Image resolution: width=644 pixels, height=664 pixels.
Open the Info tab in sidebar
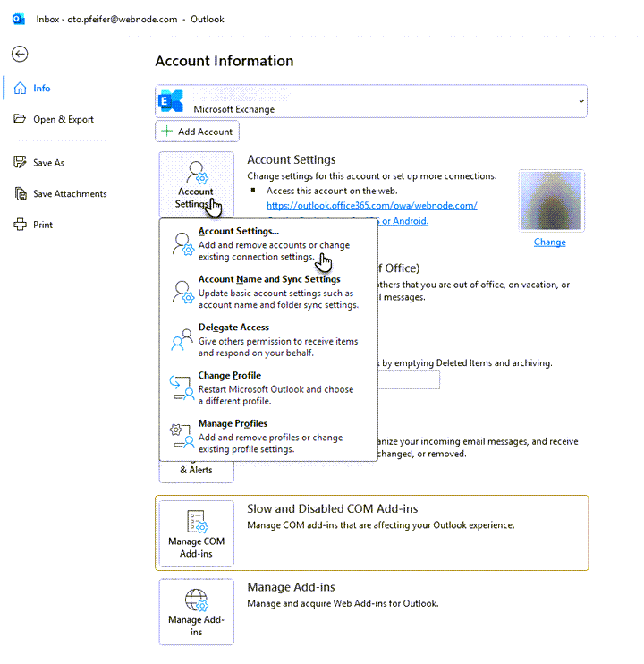[42, 89]
